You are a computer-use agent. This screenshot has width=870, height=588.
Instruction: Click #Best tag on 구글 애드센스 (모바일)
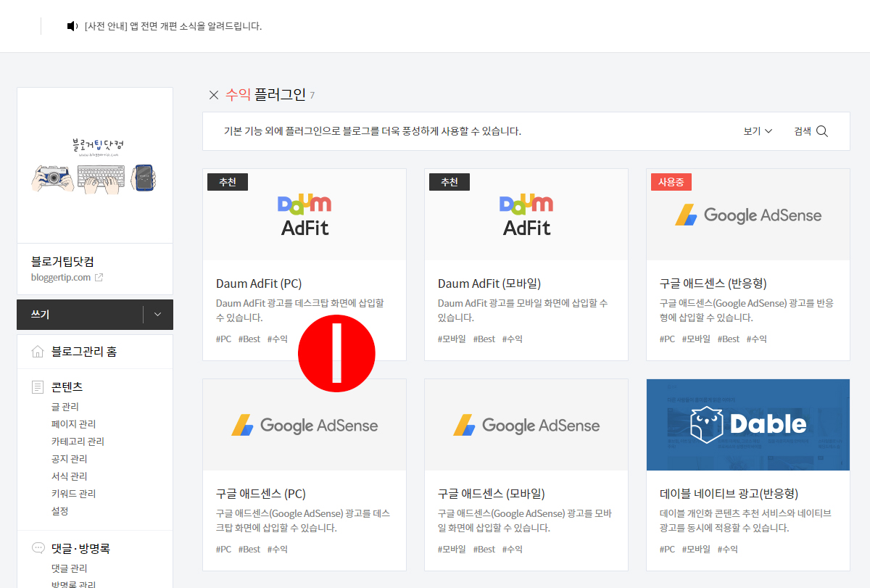coord(484,549)
